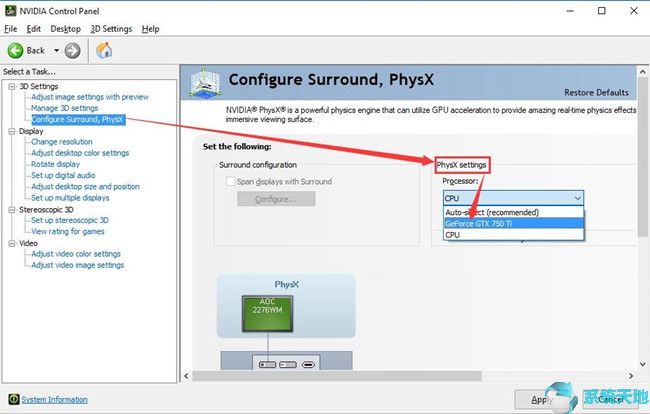Click the Restore Defaults link
The image size is (650, 414).
(x=596, y=92)
